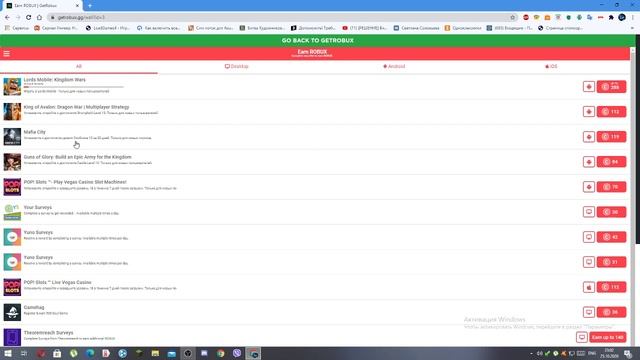Open Viber from the taskbar
This screenshot has height=360, width=640.
coord(237,353)
